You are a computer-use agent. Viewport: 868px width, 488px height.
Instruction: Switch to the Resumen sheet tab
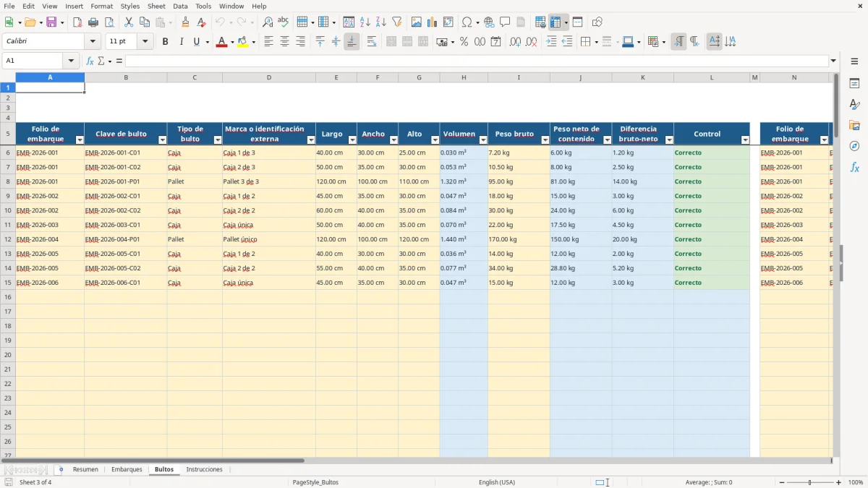tap(85, 469)
